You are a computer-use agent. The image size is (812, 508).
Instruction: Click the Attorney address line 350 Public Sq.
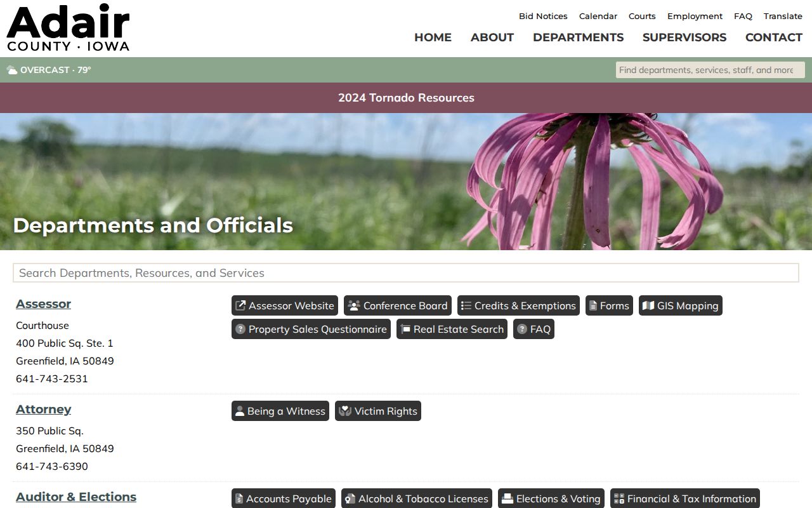49,431
